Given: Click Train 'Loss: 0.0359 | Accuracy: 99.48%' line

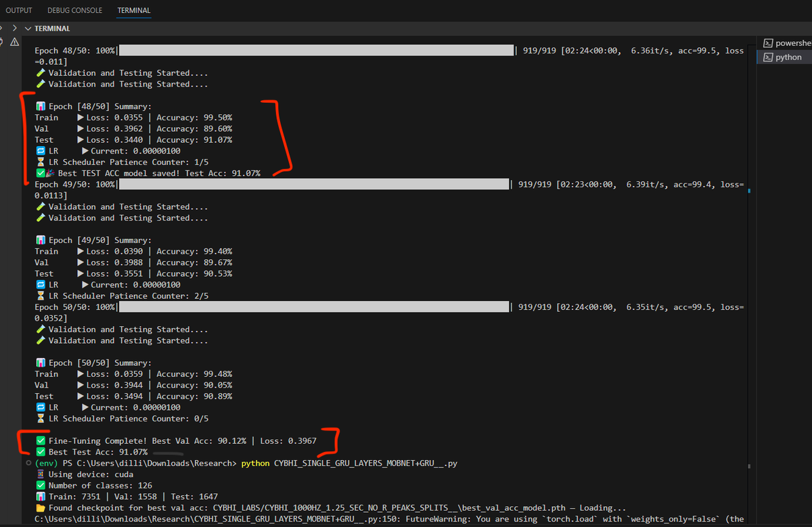Looking at the screenshot, I should click(x=133, y=374).
